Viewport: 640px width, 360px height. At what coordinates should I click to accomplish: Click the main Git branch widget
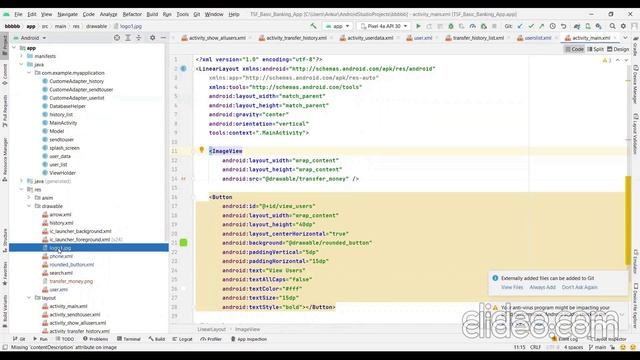coord(598,347)
